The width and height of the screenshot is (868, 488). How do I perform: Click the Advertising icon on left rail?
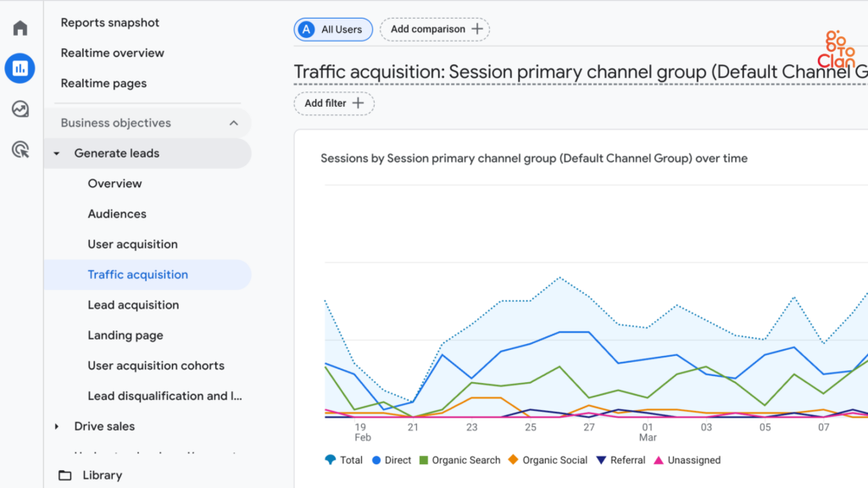[19, 149]
